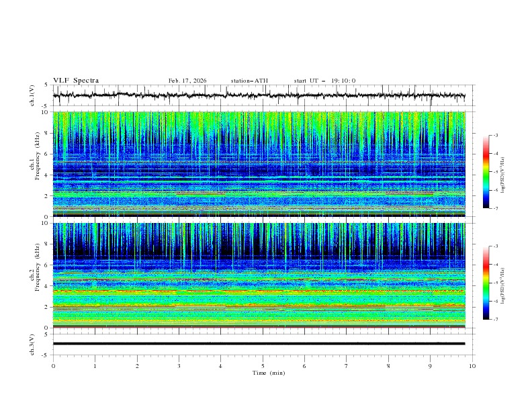The height and width of the screenshot is (411, 532).
Task: Click the "ch.1(V)" axis label
Action: [32, 95]
